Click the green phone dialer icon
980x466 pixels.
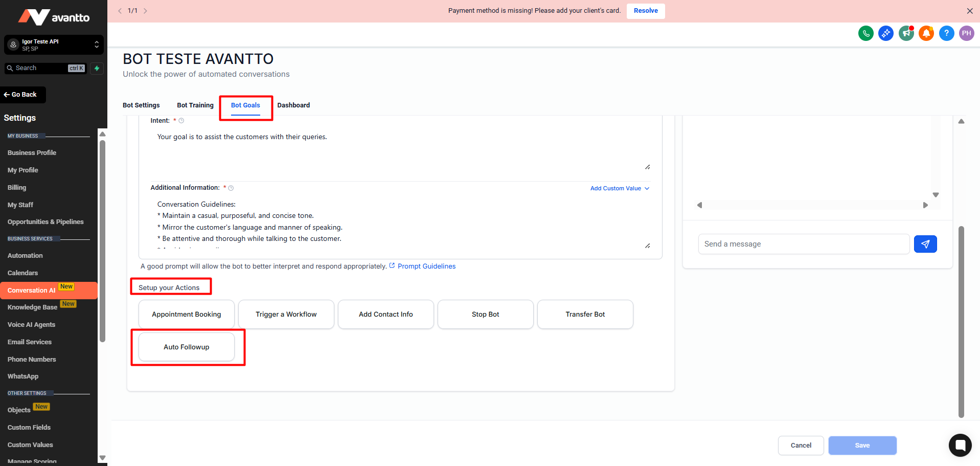pyautogui.click(x=865, y=34)
